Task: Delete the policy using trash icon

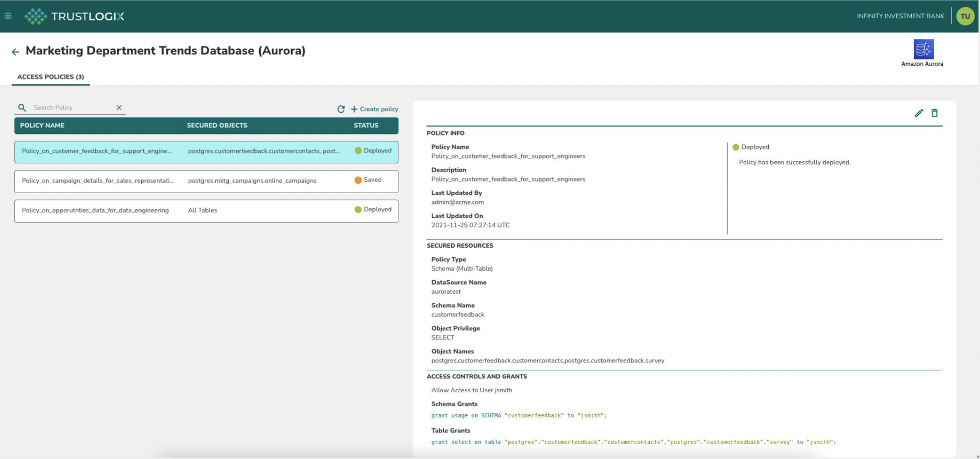Action: pyautogui.click(x=935, y=113)
